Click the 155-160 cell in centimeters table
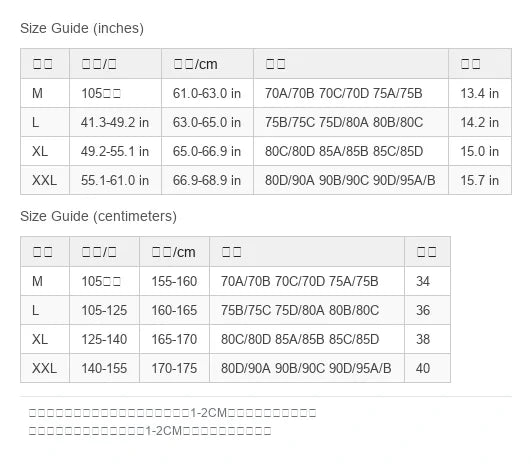Viewport: 531px width, 472px height. pos(174,281)
